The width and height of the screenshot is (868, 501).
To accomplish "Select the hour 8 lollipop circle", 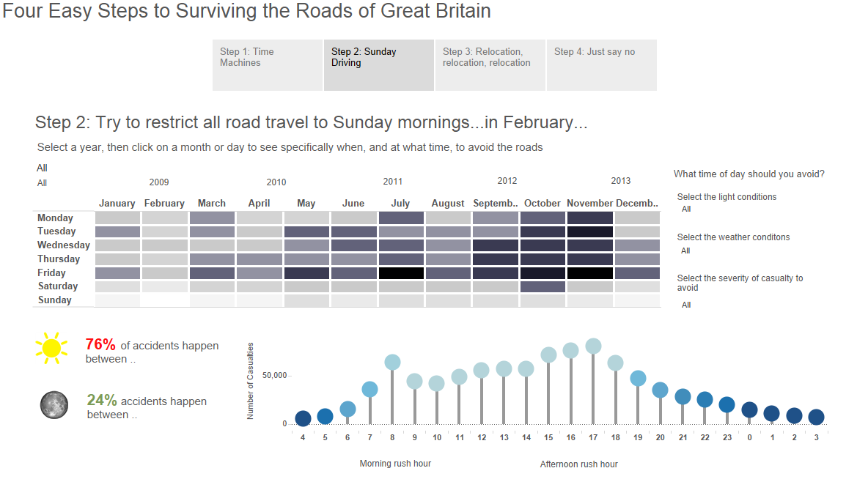I will (x=392, y=362).
